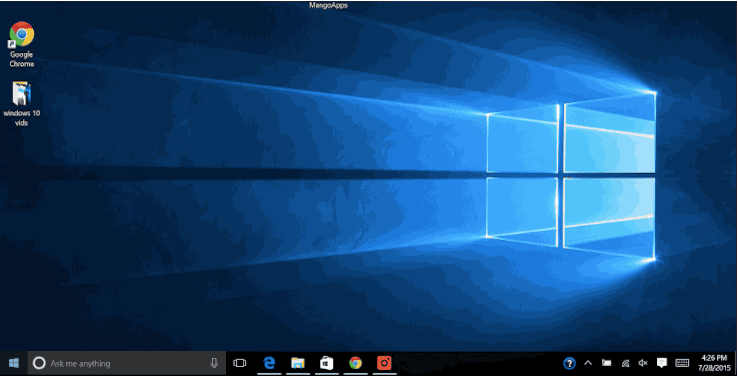Open the Action Center notifications icon
738x376 pixels.
[662, 363]
